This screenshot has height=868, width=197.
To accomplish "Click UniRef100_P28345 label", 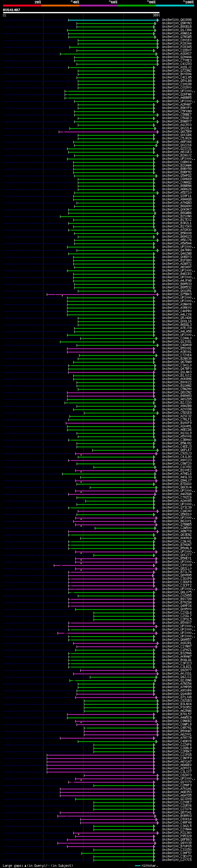I will [x=177, y=47].
